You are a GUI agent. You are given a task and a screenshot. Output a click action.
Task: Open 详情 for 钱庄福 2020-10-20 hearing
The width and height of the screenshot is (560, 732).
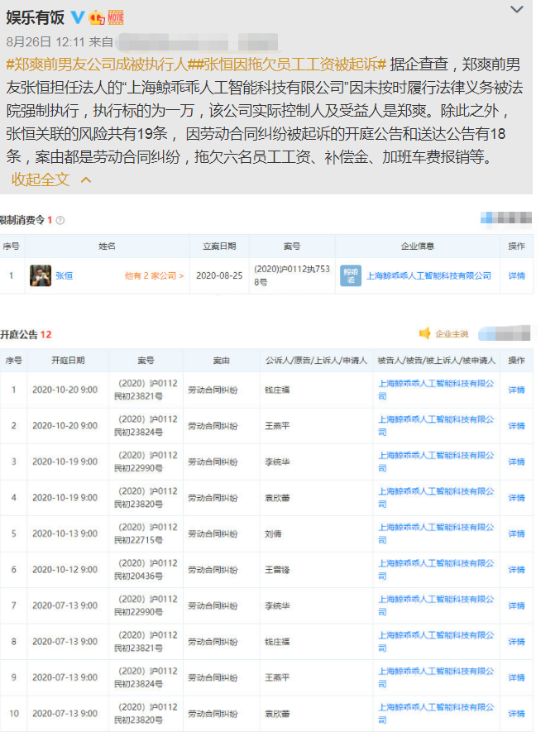coord(516,390)
